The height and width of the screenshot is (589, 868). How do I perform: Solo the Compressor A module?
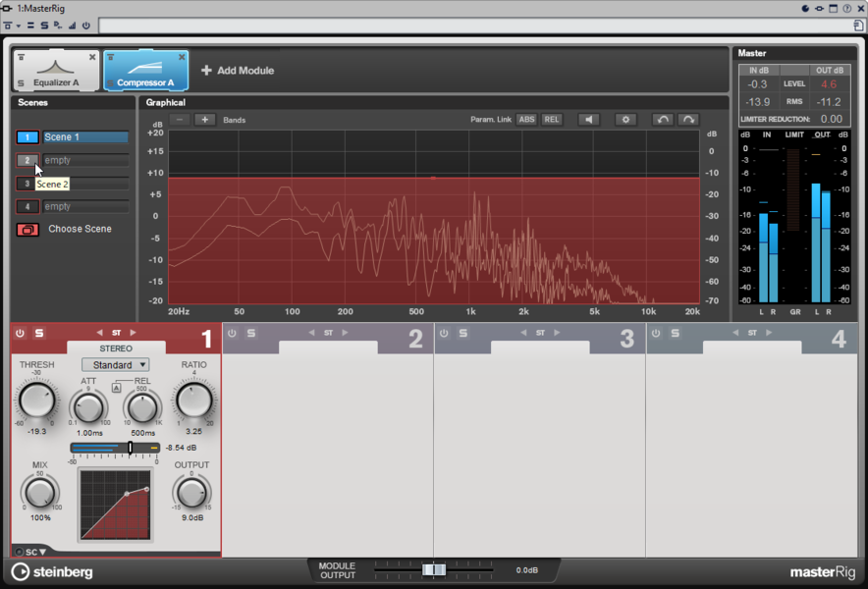[x=110, y=83]
